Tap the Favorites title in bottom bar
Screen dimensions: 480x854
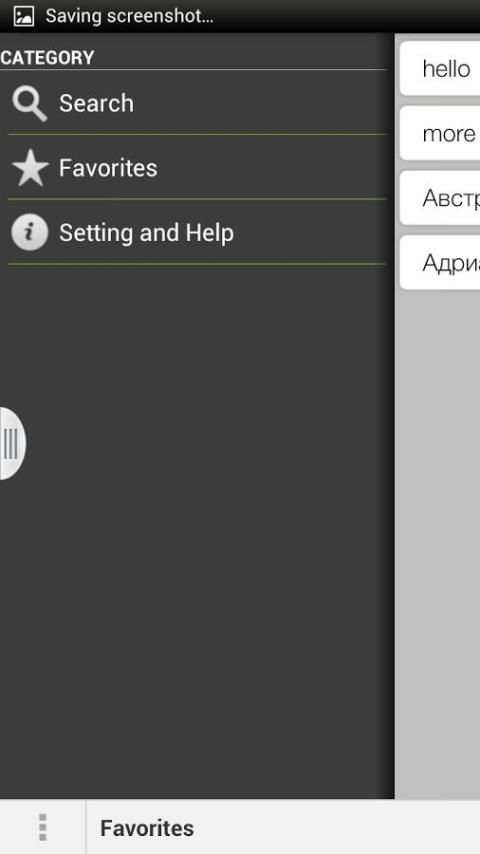147,828
